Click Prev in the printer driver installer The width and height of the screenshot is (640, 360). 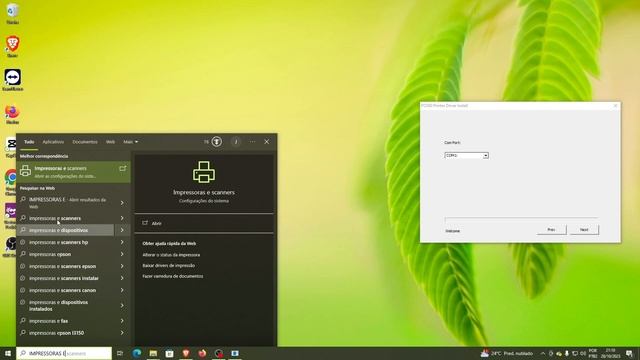click(x=551, y=230)
